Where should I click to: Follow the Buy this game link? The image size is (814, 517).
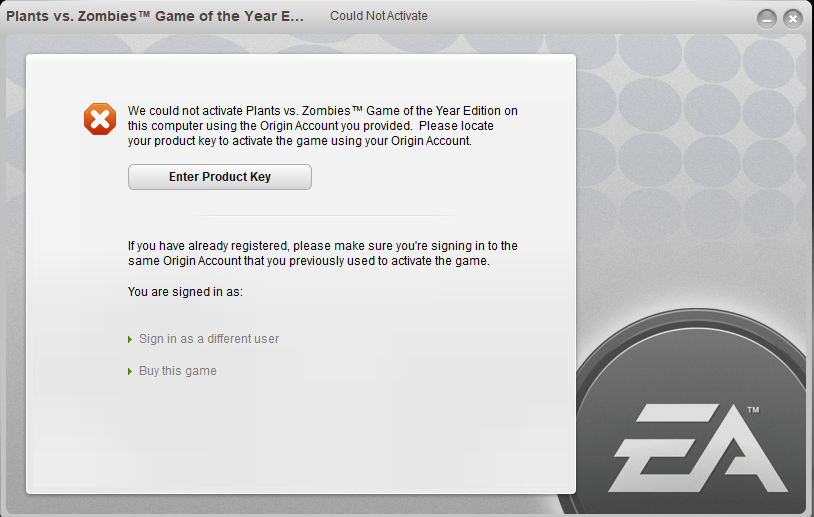coord(178,371)
